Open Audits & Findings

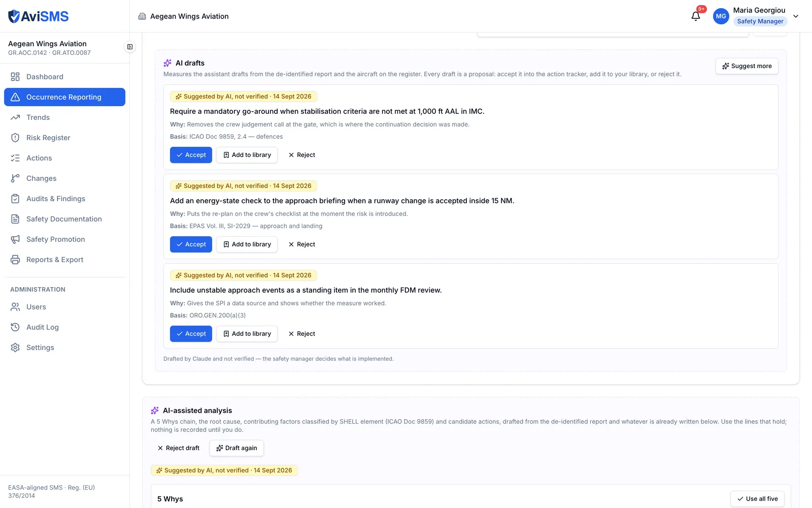pyautogui.click(x=64, y=199)
